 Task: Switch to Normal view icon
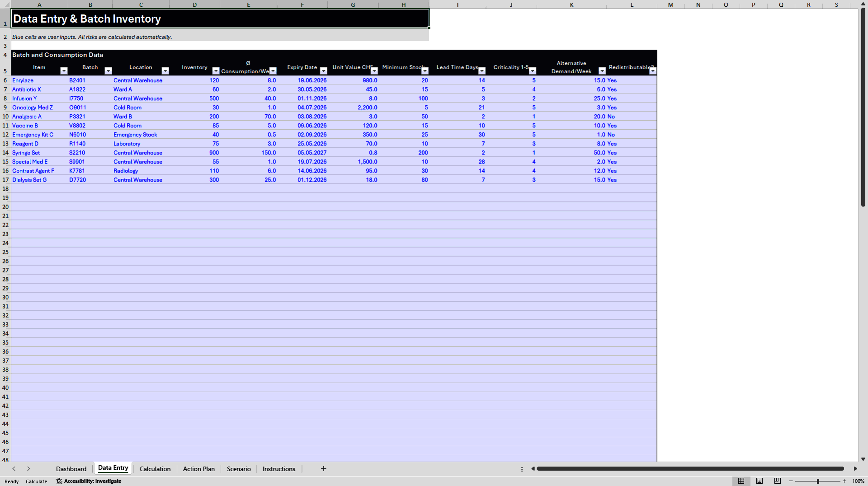pyautogui.click(x=741, y=481)
